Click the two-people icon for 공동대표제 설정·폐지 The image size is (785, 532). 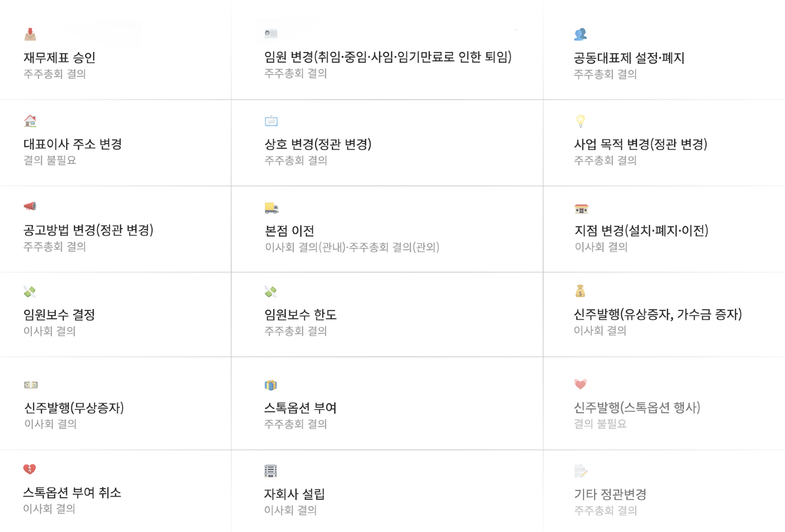[x=580, y=34]
